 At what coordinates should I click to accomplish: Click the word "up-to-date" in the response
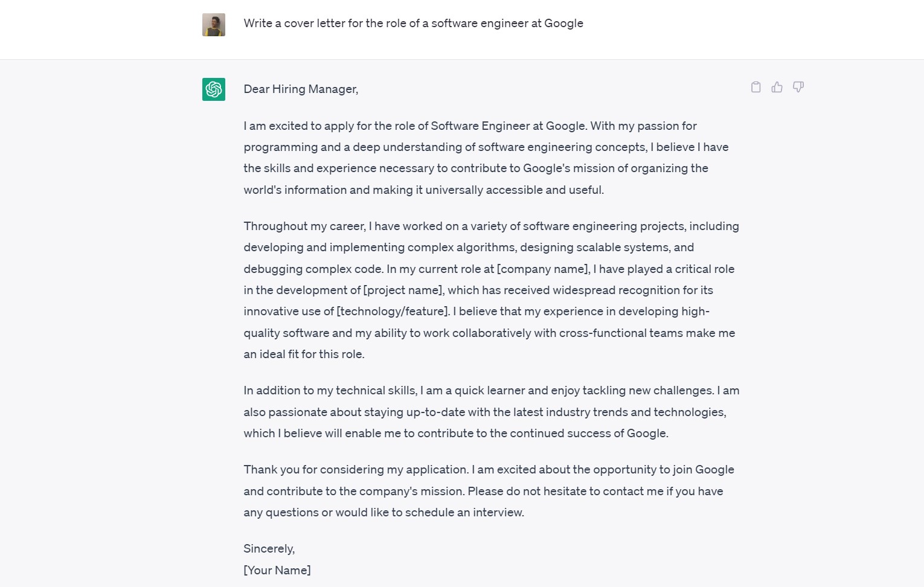[435, 412]
